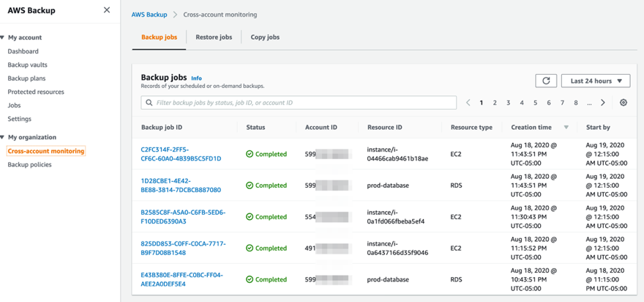Click creation time Aug 18, 2020 11:30:43 PM
Screen dimensions: 644x302
[534, 216]
